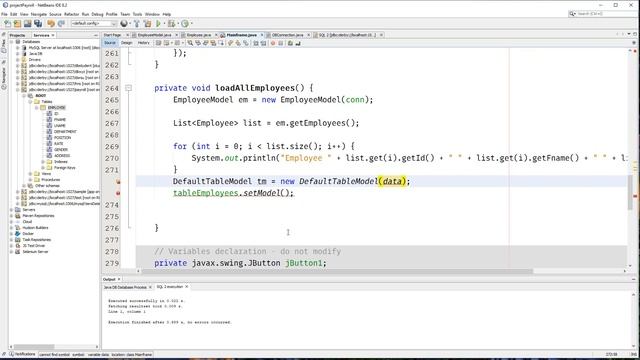Open the document list dropdown arrow of editor tabs
Screen dimensions: 640x360
(x=629, y=34)
